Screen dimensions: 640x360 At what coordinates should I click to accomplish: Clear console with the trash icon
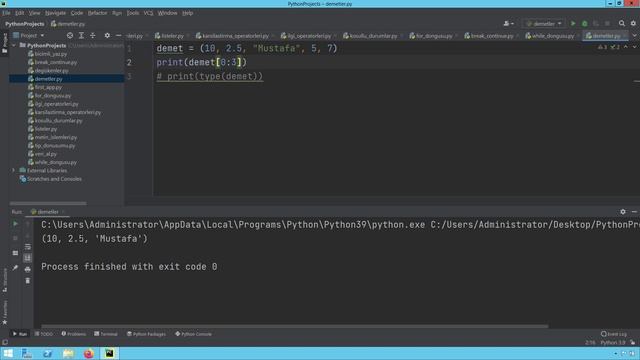(x=27, y=281)
